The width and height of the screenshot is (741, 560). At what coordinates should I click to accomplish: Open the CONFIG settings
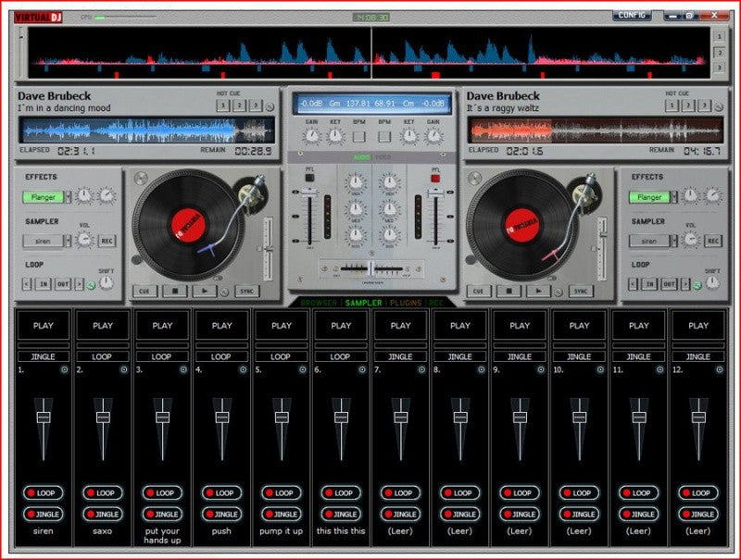point(632,16)
